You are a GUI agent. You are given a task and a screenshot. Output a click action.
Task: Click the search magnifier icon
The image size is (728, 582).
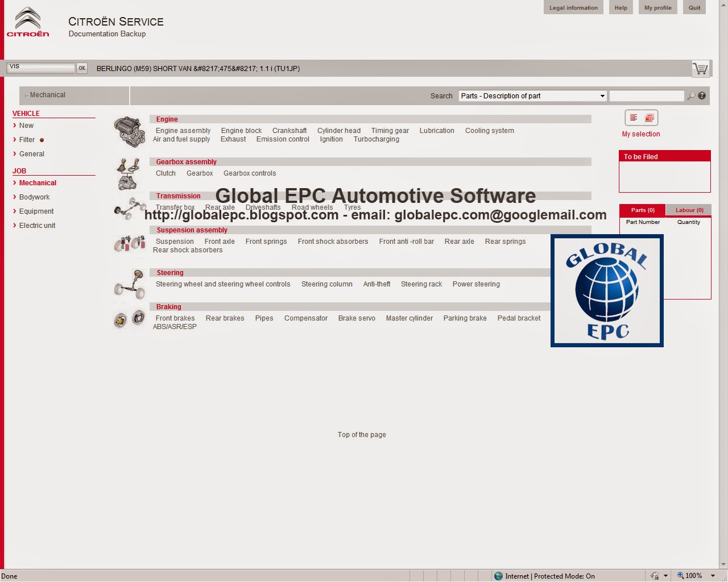(x=691, y=96)
